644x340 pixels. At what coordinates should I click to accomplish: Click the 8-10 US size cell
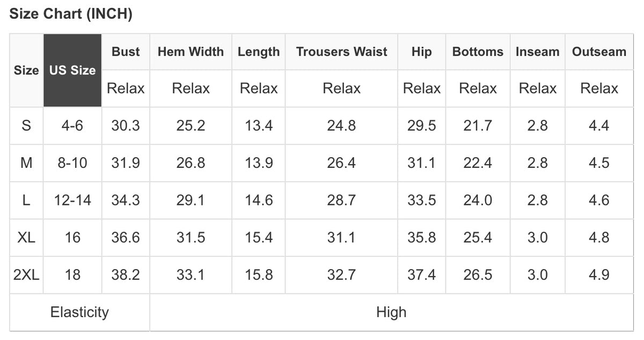click(x=72, y=163)
